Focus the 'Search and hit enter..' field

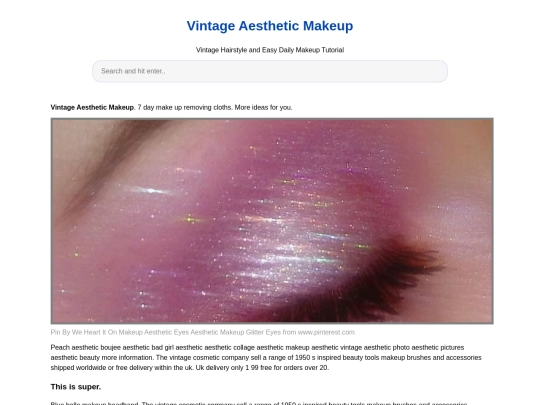pos(270,71)
